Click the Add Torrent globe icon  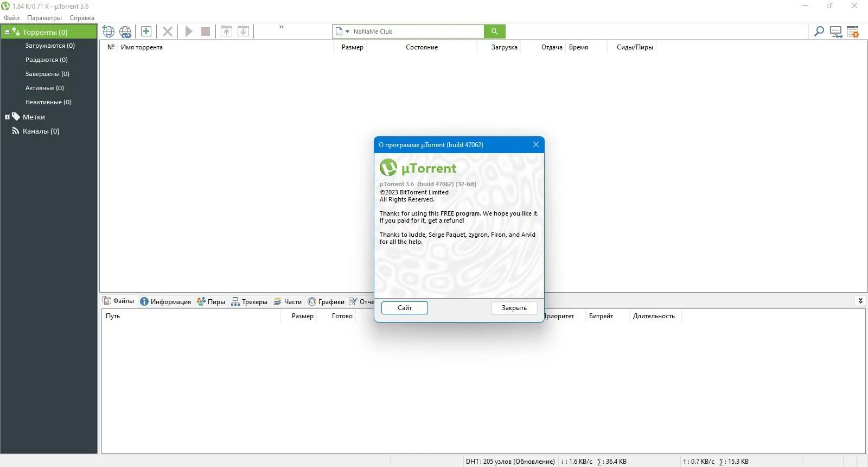click(108, 31)
